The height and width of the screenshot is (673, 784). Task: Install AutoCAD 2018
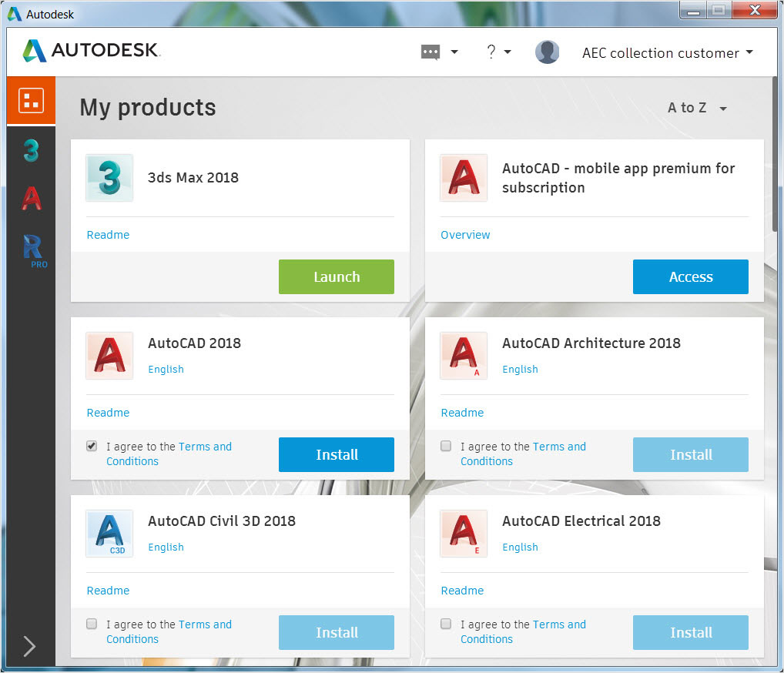click(337, 454)
